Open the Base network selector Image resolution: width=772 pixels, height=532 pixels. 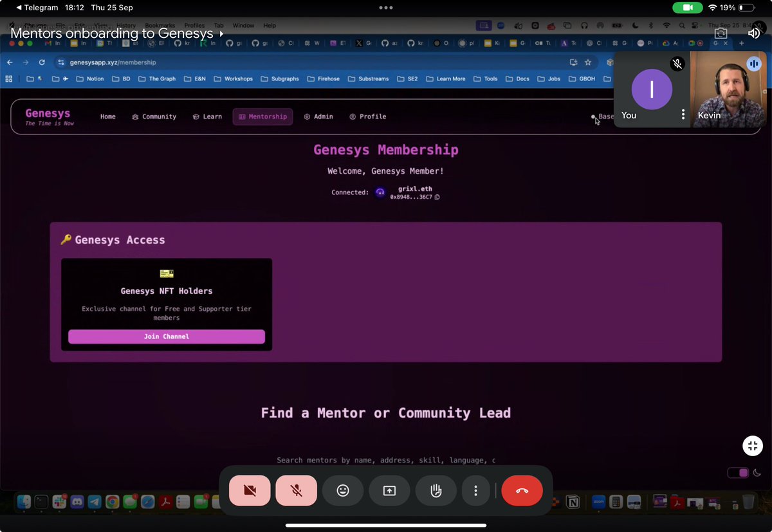602,116
